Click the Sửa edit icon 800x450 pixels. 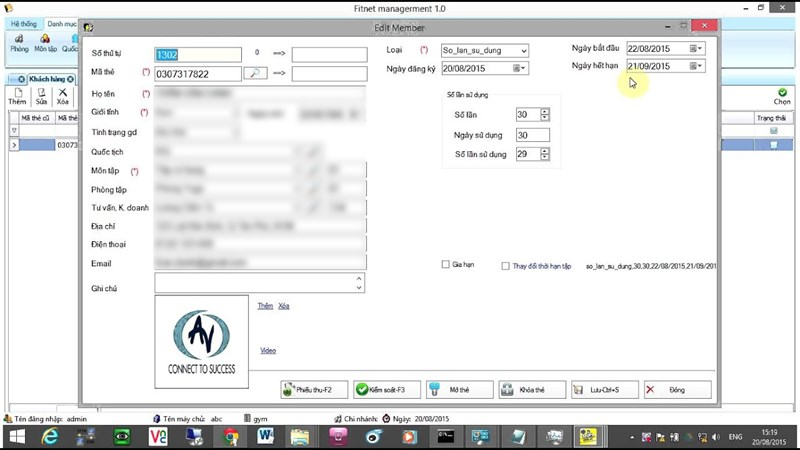41,96
